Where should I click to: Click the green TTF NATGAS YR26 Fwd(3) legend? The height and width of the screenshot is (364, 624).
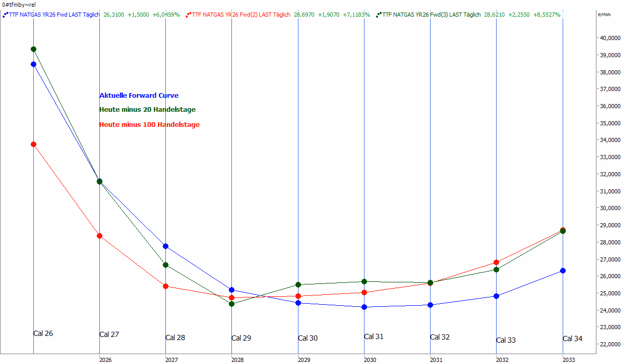coord(431,15)
